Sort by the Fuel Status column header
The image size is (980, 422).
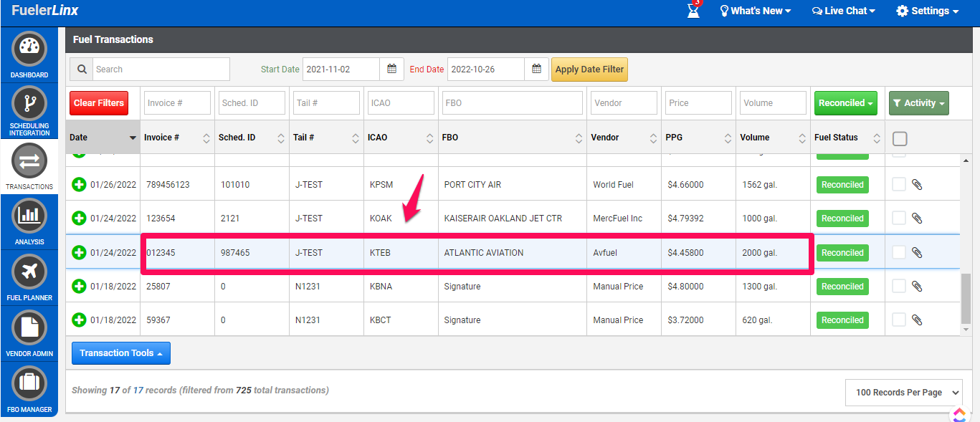click(848, 138)
